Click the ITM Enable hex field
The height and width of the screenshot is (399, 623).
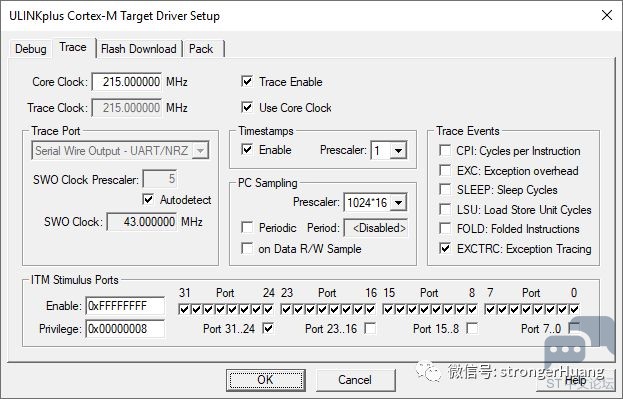coord(125,306)
